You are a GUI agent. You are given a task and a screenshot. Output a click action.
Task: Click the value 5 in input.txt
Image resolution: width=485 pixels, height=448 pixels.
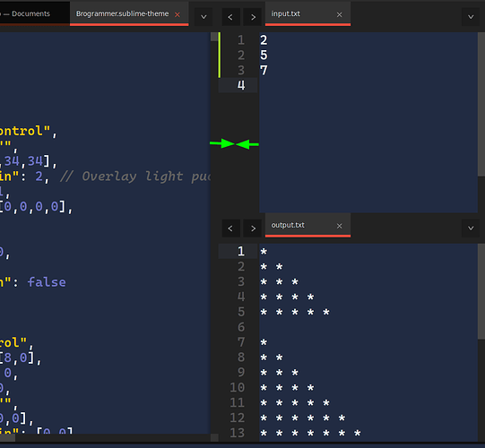point(264,55)
